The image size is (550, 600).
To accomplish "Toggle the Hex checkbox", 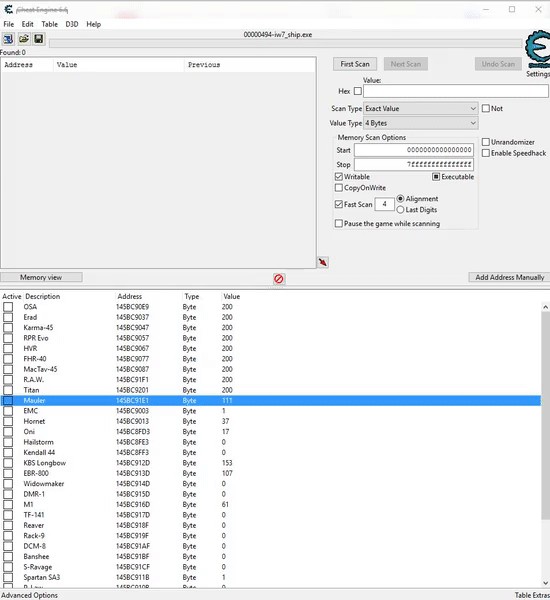I will 357,91.
